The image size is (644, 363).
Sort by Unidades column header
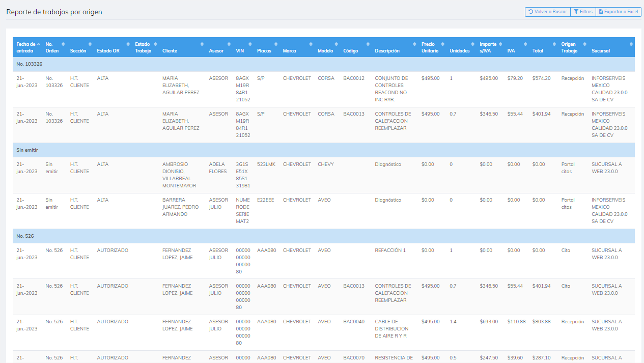[x=461, y=47]
